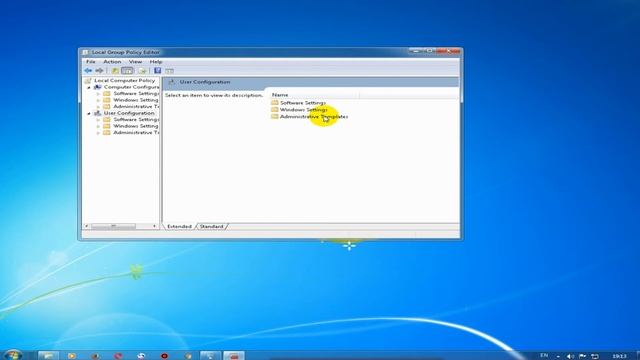Expand Software Settings under Computer Configuration
This screenshot has width=640, height=360.
click(98, 94)
